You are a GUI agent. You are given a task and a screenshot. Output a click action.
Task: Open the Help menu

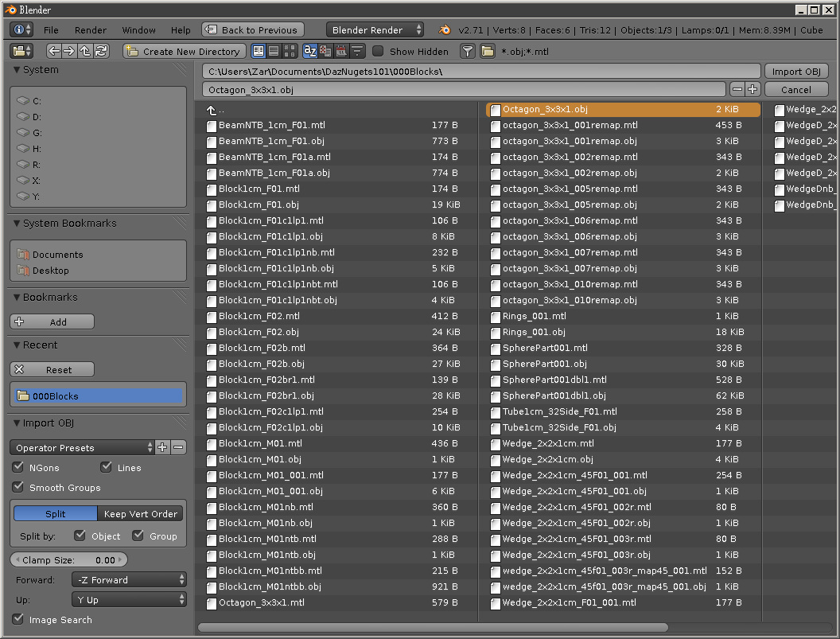coord(181,30)
